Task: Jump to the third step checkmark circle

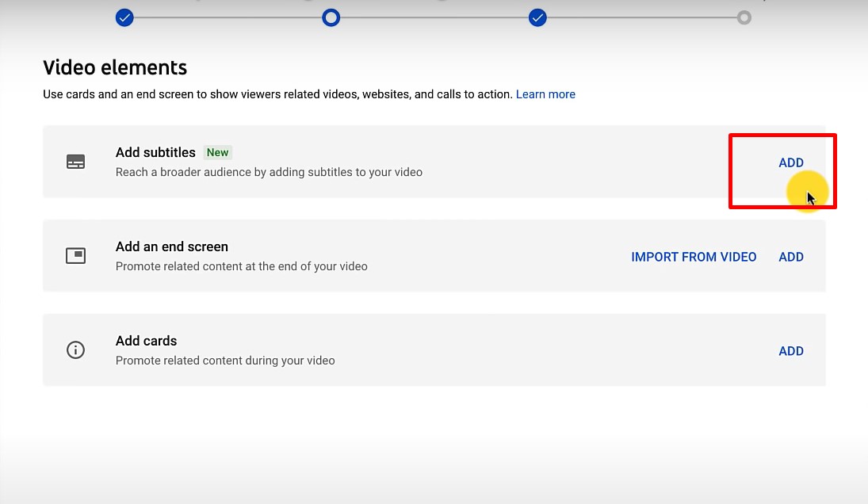Action: click(537, 17)
